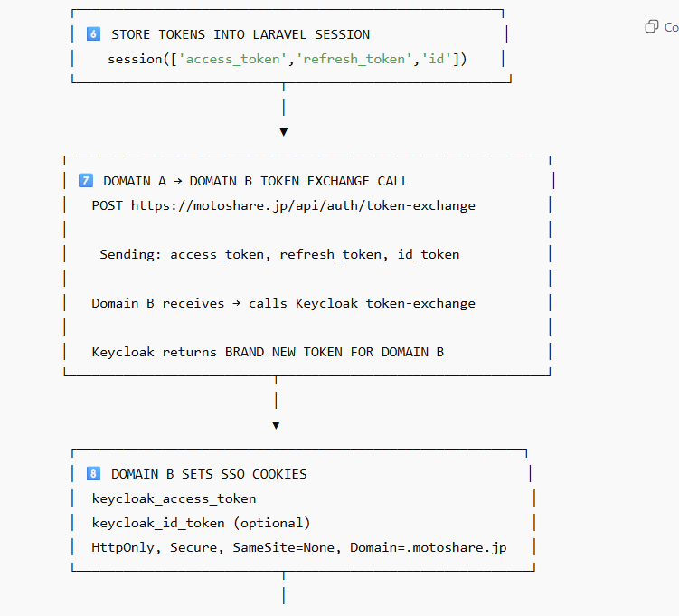Image resolution: width=679 pixels, height=616 pixels.
Task: Click the down arrowhead below step 6 box
Action: tap(283, 132)
